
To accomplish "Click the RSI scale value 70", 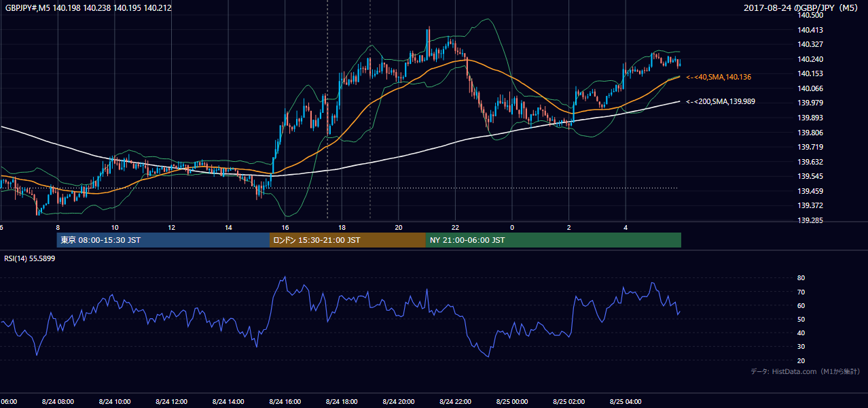I will point(801,292).
